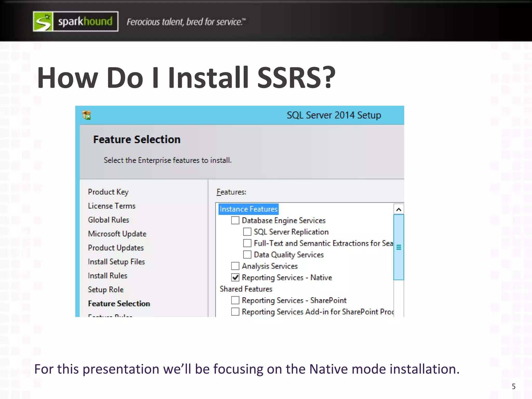Click the 'Select the Enterprise features to install' text
This screenshot has width=532, height=399.
[168, 160]
